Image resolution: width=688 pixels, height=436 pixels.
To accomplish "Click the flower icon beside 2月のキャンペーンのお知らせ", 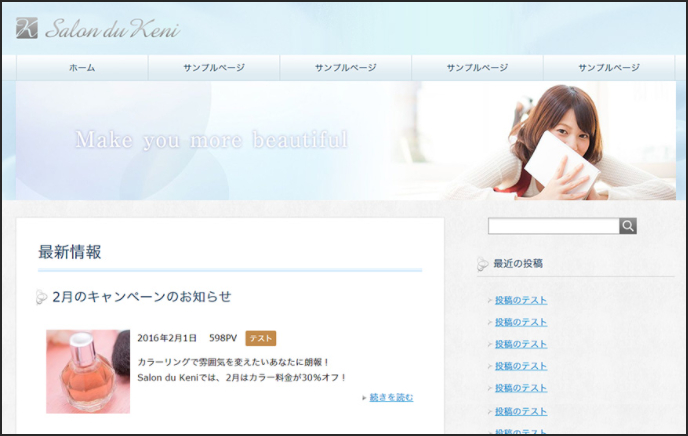I will tap(41, 297).
